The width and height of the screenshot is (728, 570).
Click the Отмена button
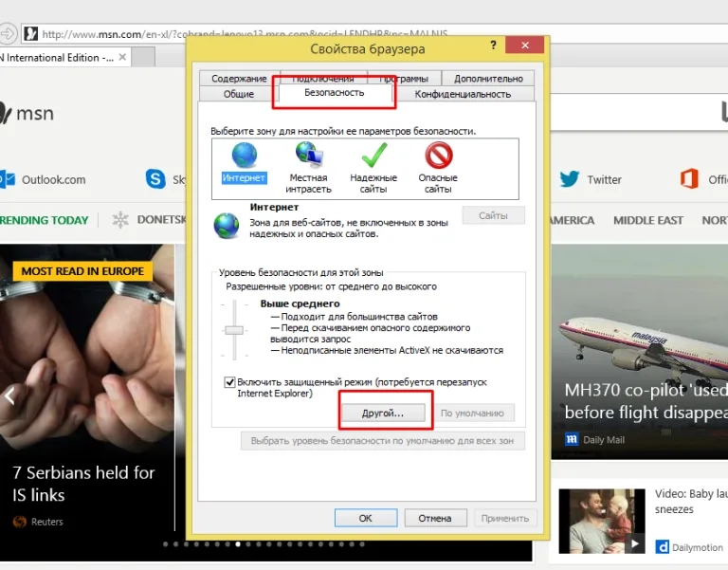(x=435, y=518)
